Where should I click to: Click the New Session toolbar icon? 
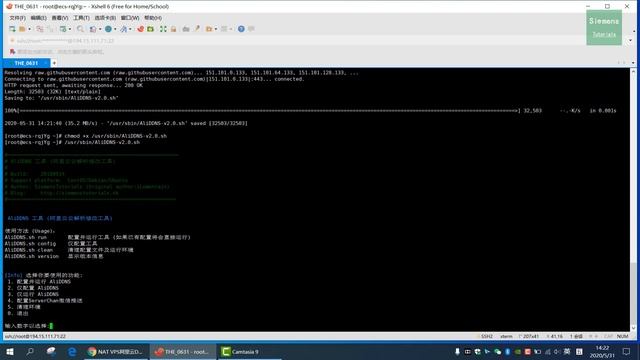12,29
